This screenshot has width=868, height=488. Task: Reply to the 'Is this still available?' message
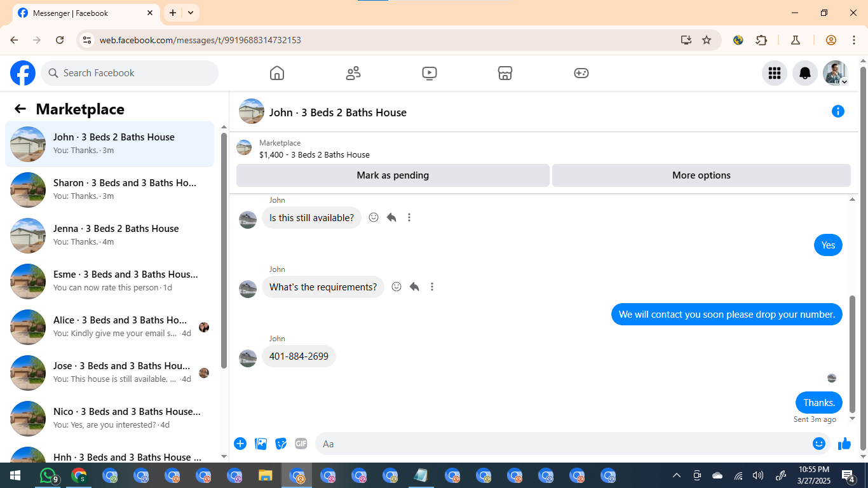pos(391,217)
